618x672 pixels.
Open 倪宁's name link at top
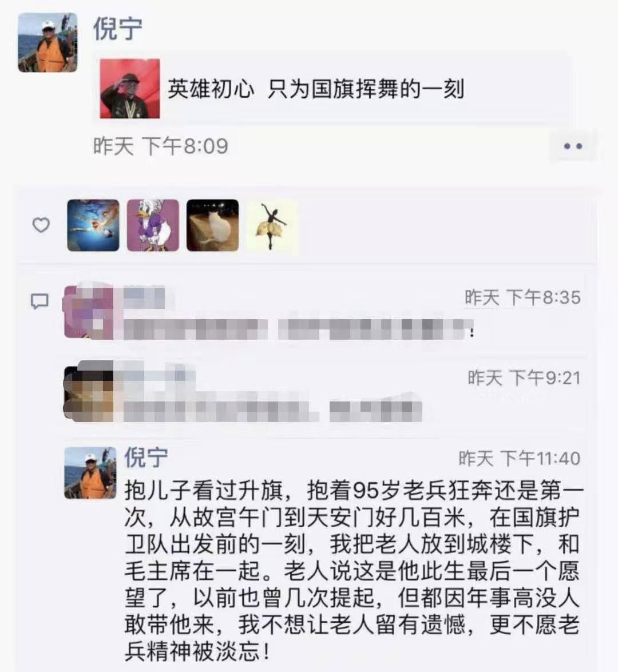pyautogui.click(x=117, y=28)
